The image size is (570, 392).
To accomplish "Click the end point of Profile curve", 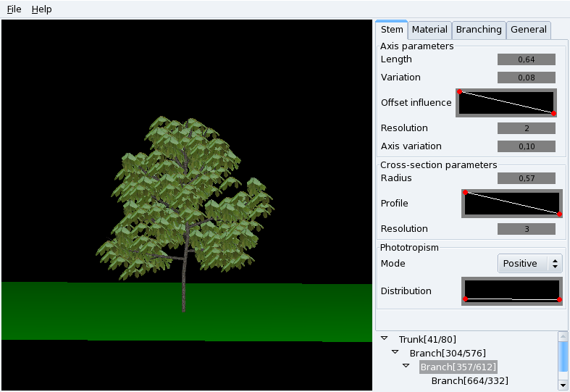I will (559, 214).
